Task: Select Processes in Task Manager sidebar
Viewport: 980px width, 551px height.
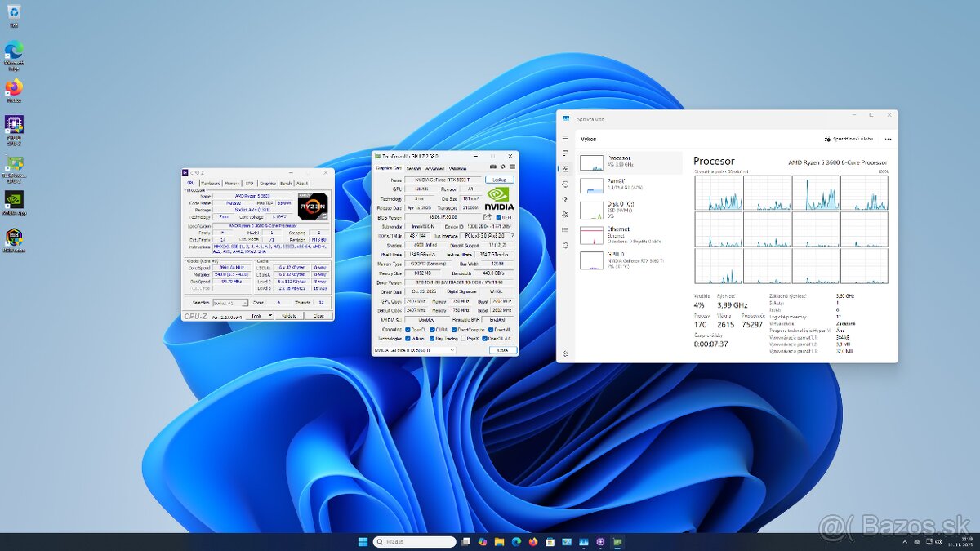Action: pyautogui.click(x=565, y=153)
